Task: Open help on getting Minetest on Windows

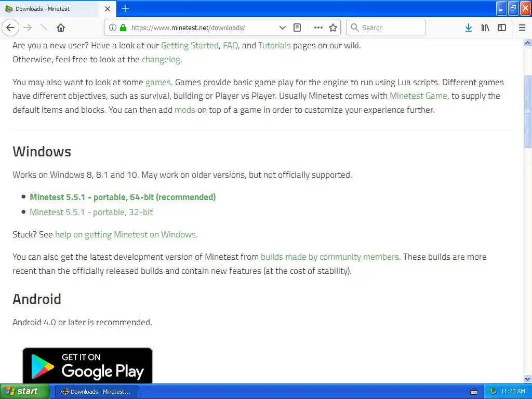Action: (x=126, y=234)
